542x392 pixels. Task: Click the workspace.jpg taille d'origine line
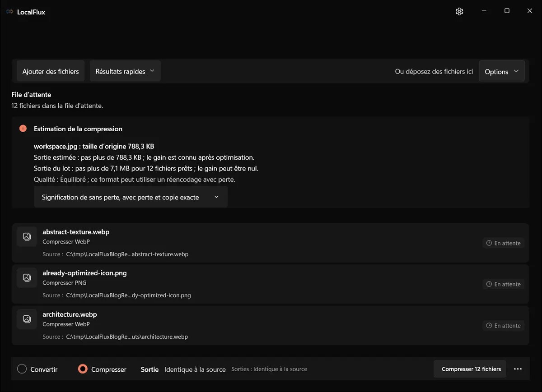pyautogui.click(x=94, y=146)
